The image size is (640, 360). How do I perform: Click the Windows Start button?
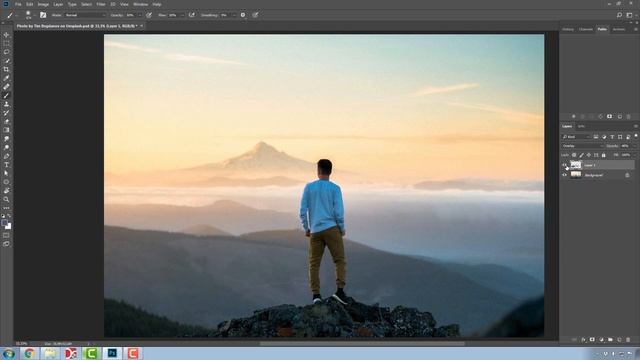(x=8, y=353)
